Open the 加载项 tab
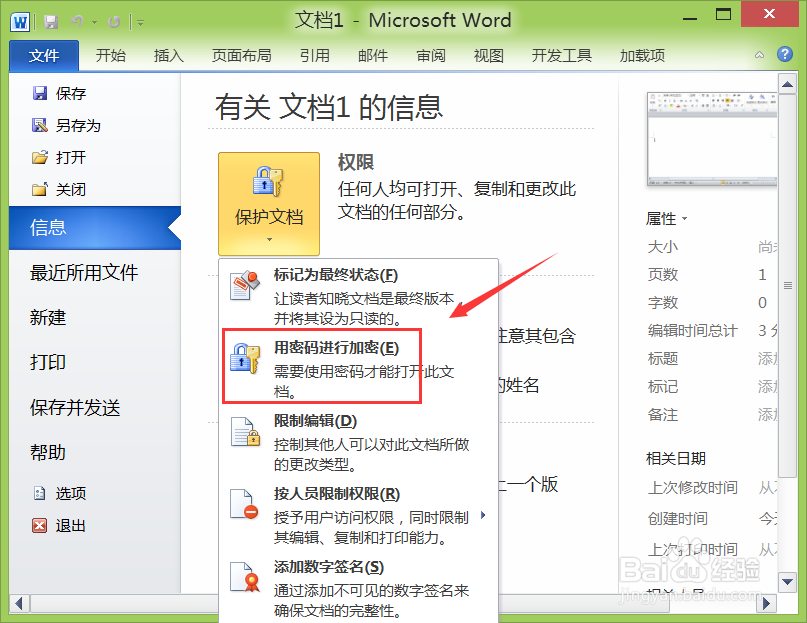 [x=642, y=55]
